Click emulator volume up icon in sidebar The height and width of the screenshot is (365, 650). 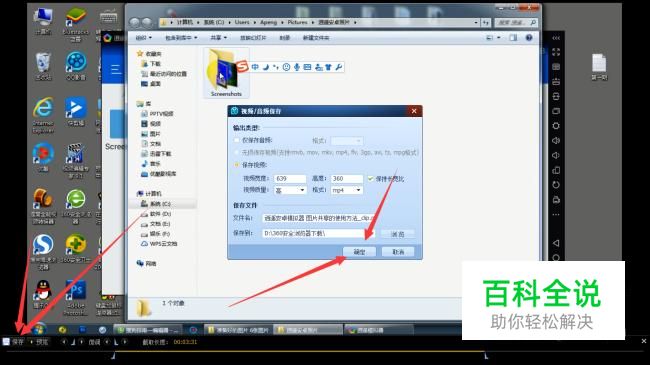(x=556, y=141)
